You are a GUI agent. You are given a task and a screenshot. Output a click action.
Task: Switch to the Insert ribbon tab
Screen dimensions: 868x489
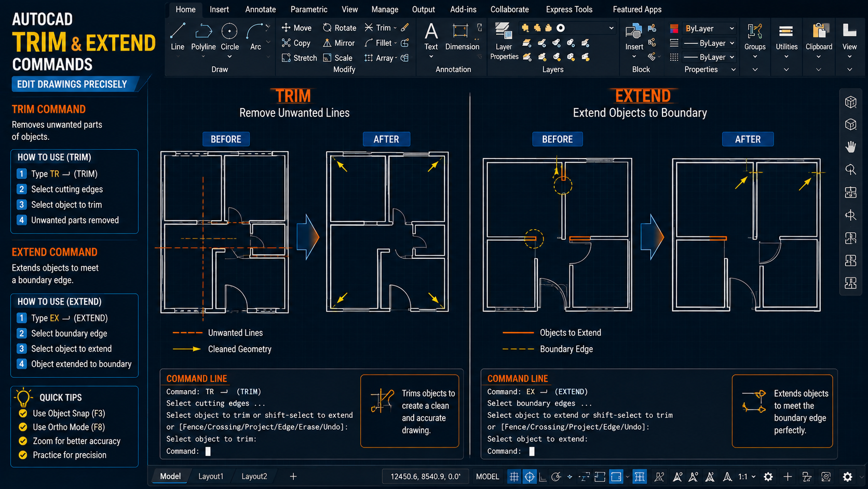[219, 9]
